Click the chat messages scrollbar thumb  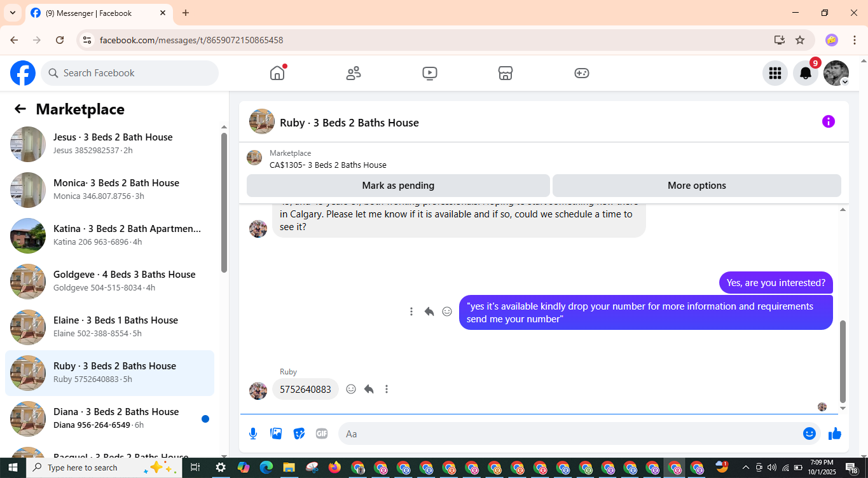[843, 362]
